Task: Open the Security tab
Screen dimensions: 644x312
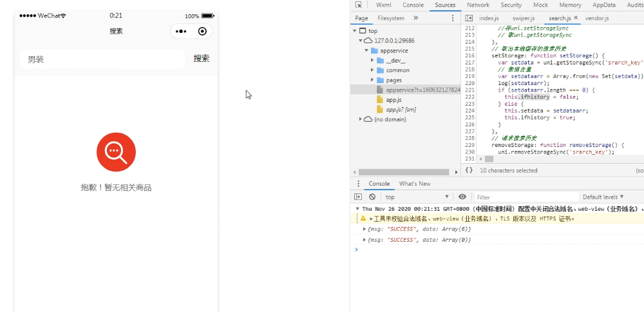Action: pos(511,5)
